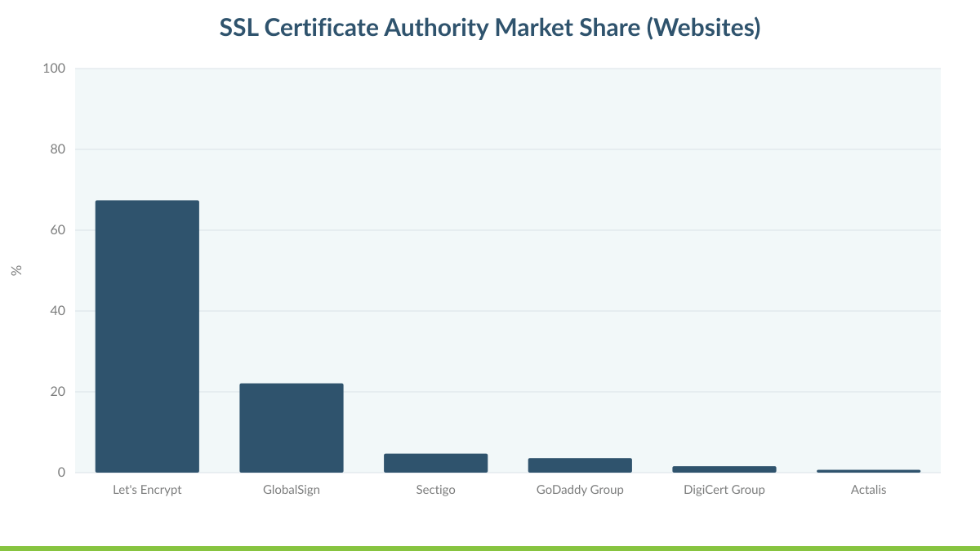Click the 'Actalis' axis label
Image resolution: width=980 pixels, height=551 pixels.
(x=868, y=490)
